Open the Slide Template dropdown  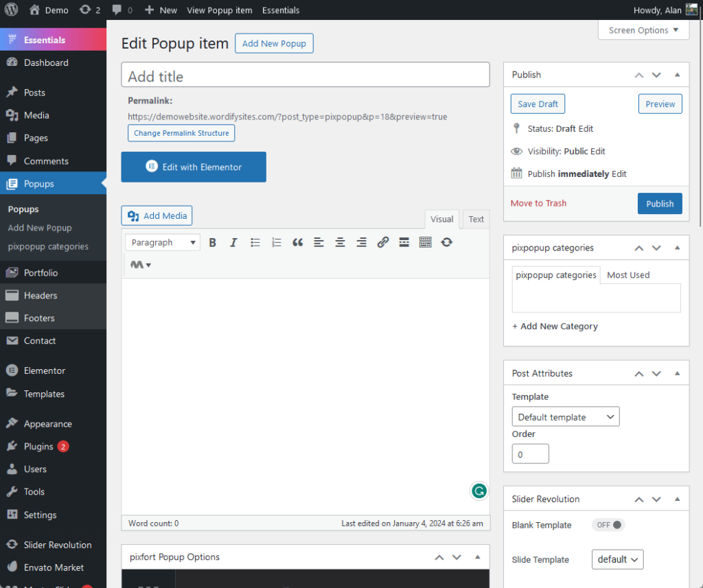617,559
